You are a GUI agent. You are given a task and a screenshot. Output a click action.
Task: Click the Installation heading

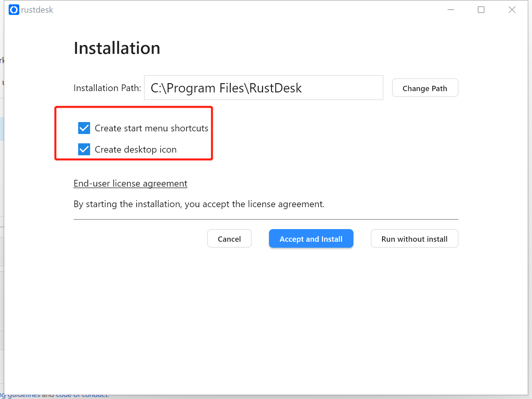[117, 48]
